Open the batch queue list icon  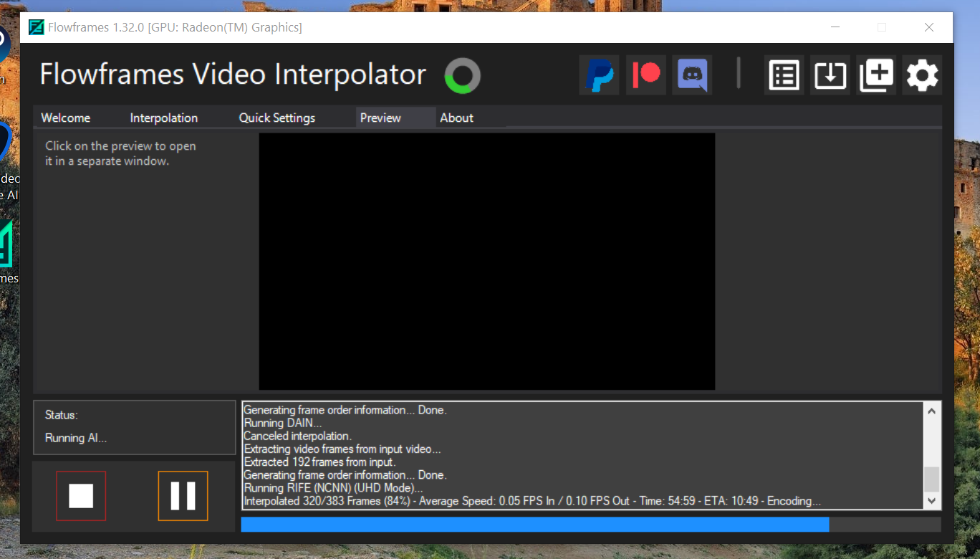[784, 75]
